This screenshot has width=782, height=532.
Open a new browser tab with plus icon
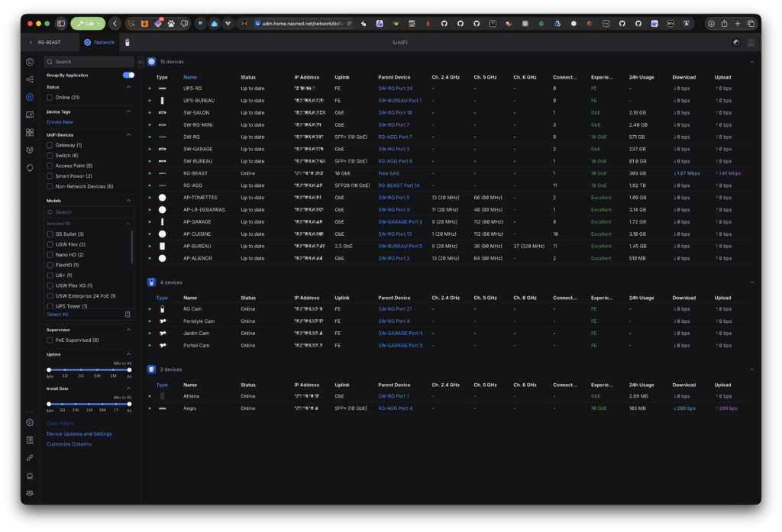point(738,24)
